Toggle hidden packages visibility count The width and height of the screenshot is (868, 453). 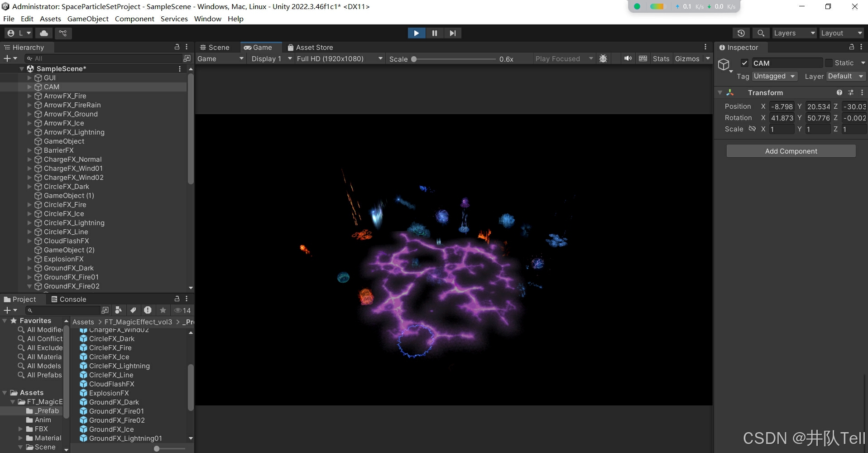point(182,310)
